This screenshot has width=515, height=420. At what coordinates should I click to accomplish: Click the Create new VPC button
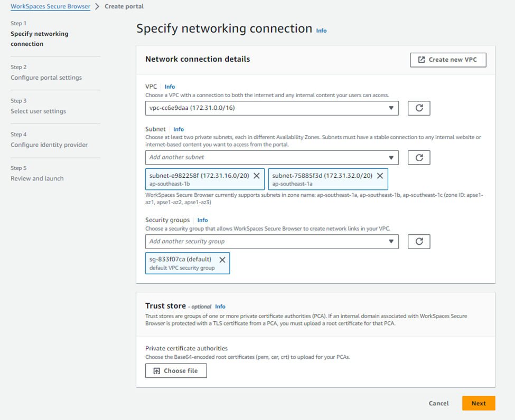[448, 60]
